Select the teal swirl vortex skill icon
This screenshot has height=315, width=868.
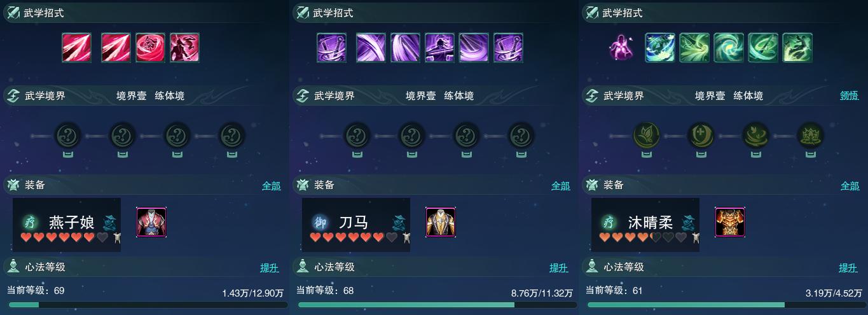[728, 48]
